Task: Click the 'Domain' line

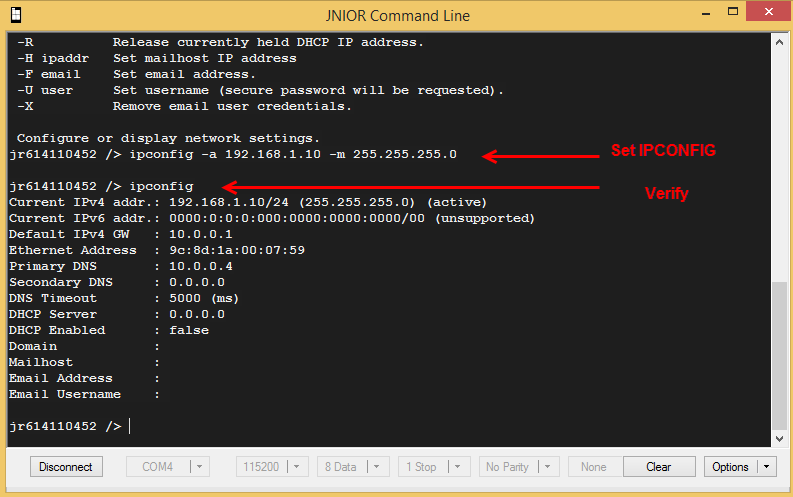Action: pyautogui.click(x=84, y=346)
